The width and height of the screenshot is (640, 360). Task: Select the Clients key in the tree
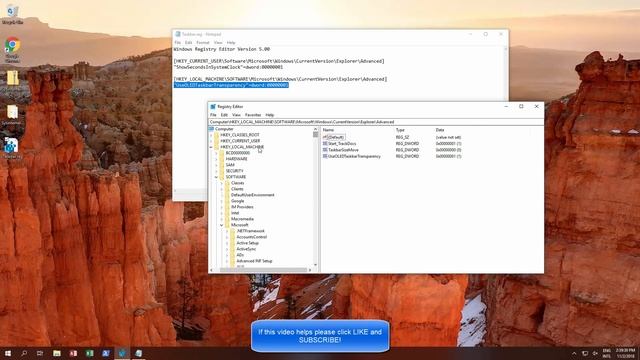(x=237, y=189)
